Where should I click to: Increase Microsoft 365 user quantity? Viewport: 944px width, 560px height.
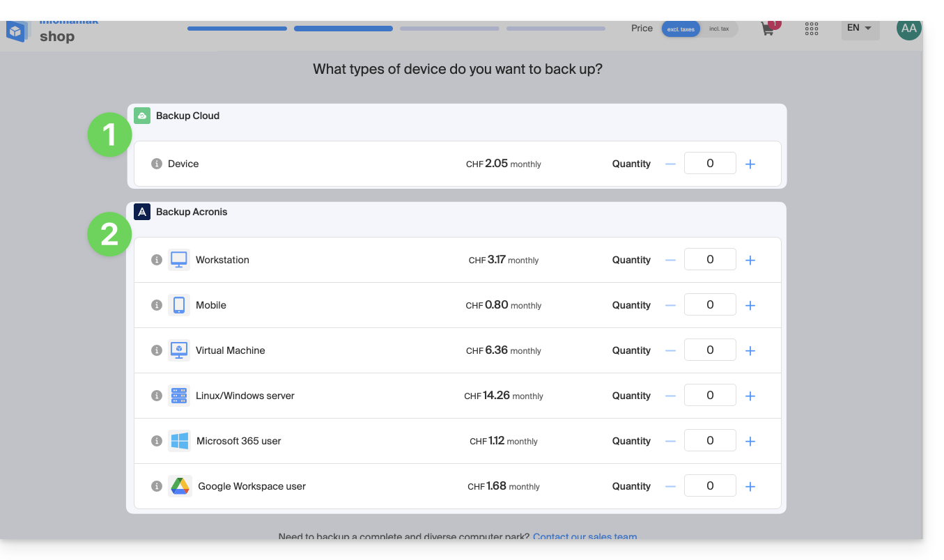point(750,442)
